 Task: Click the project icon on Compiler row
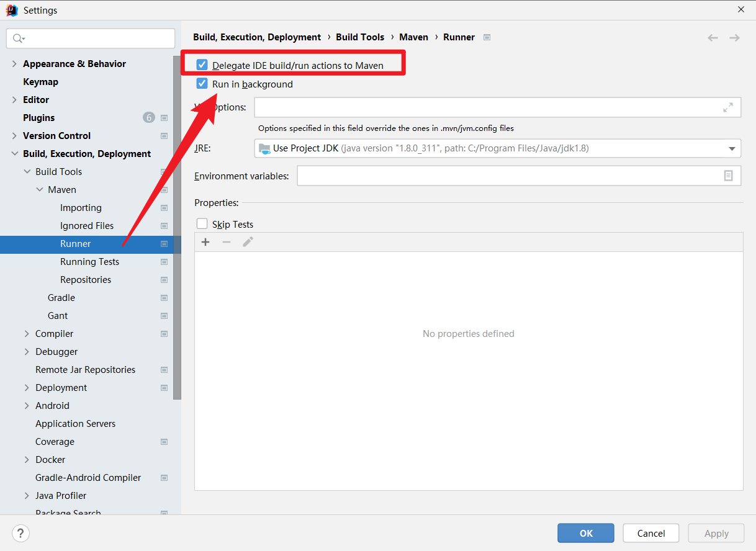coord(164,334)
